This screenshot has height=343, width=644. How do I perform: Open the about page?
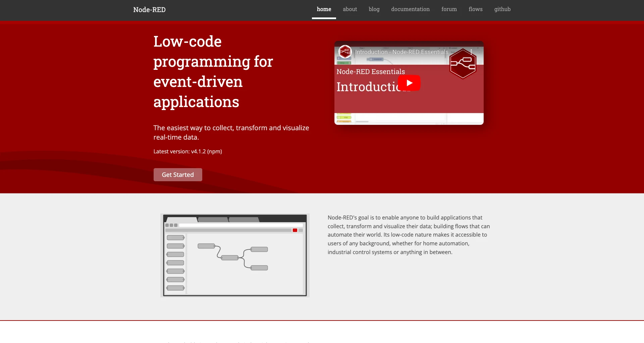350,9
